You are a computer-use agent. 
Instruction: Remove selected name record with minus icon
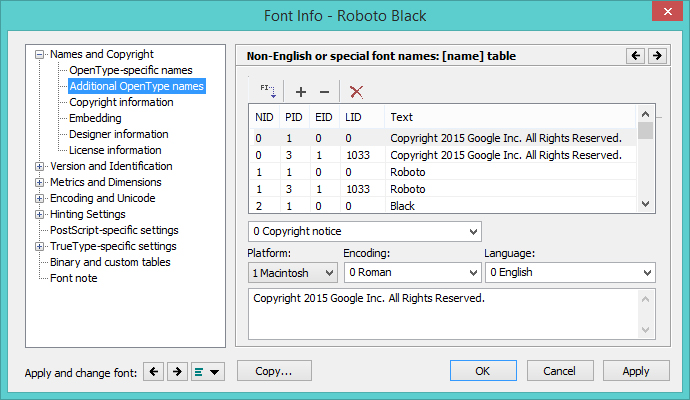[x=323, y=91]
